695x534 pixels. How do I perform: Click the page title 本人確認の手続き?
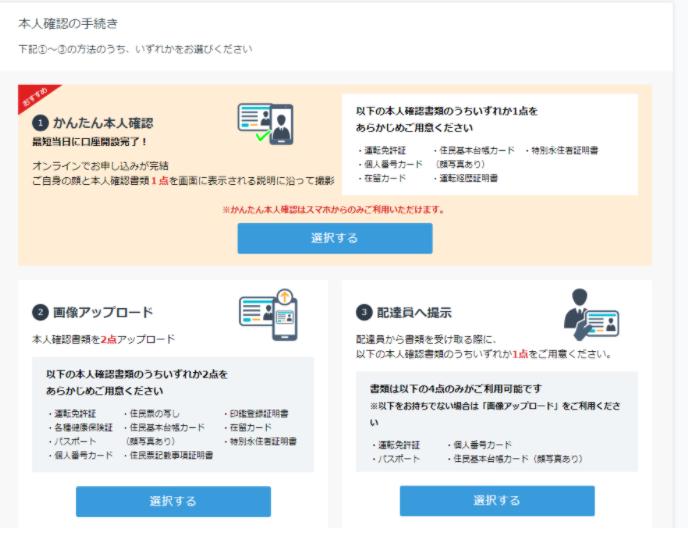pyautogui.click(x=68, y=23)
